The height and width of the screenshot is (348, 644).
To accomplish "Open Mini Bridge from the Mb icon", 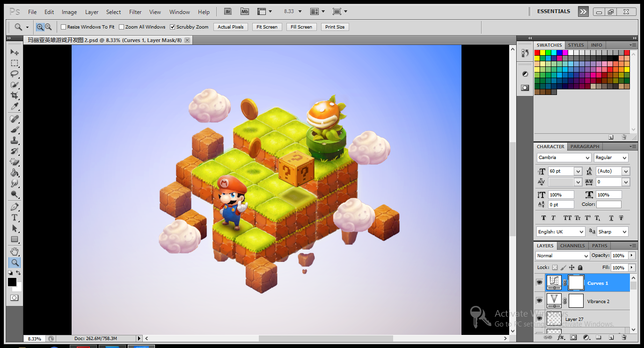I will coord(245,11).
